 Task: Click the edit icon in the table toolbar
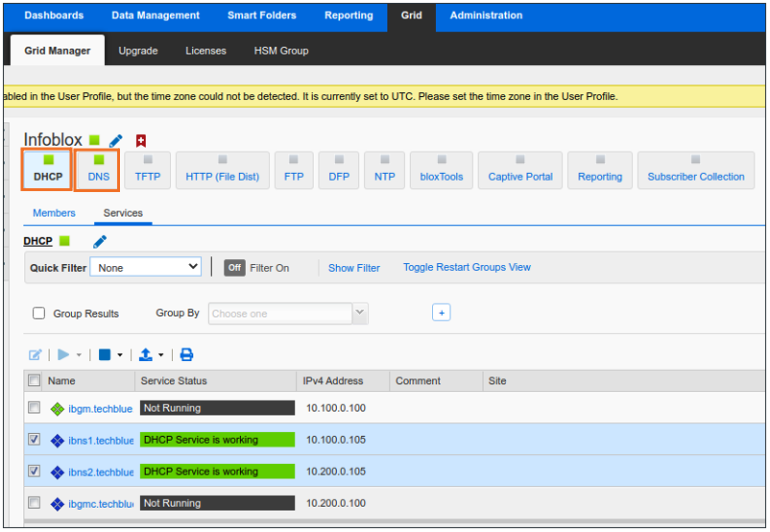(x=36, y=354)
